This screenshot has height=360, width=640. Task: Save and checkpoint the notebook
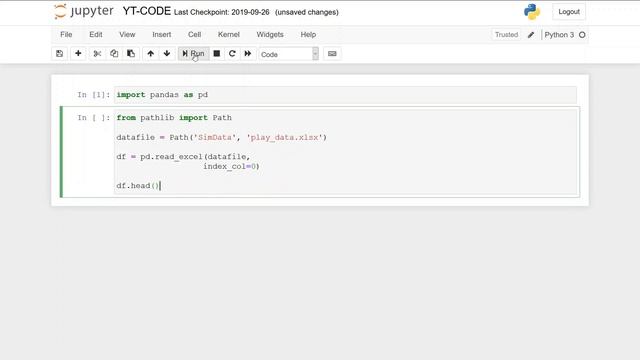(x=60, y=53)
